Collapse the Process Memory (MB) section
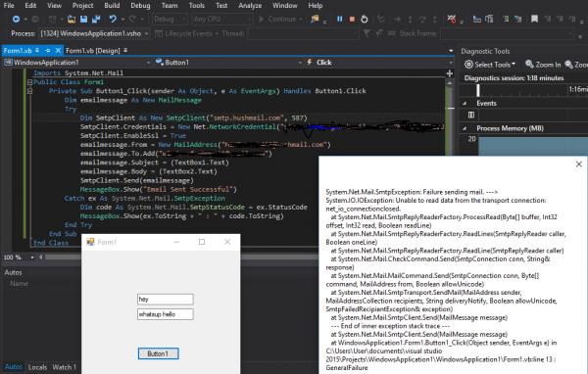This screenshot has height=374, width=588. (x=465, y=128)
